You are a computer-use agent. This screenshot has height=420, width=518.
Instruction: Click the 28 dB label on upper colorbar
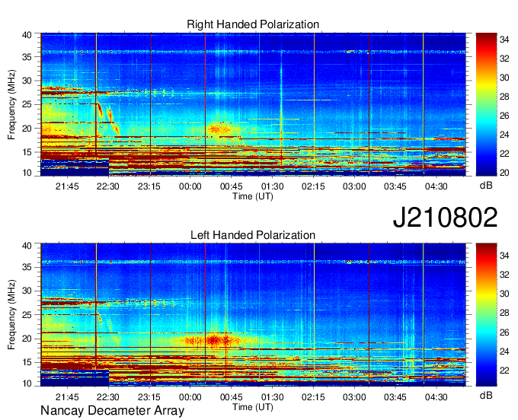coord(504,97)
